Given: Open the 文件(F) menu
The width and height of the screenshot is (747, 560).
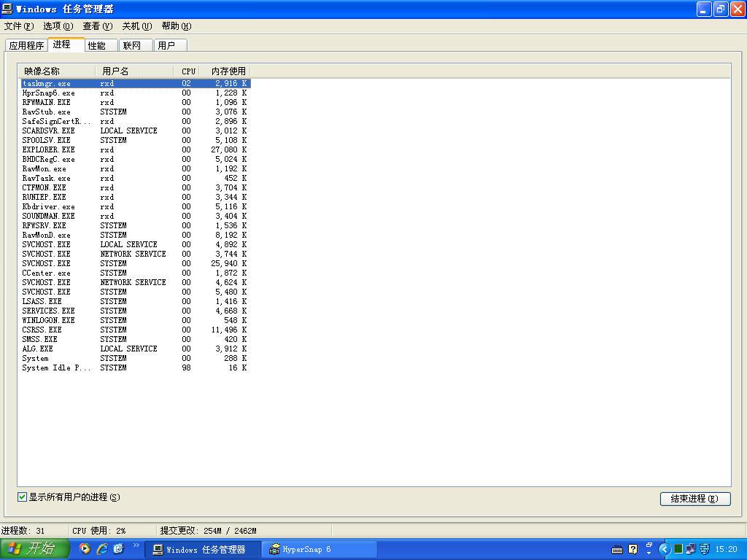Looking at the screenshot, I should coord(18,26).
